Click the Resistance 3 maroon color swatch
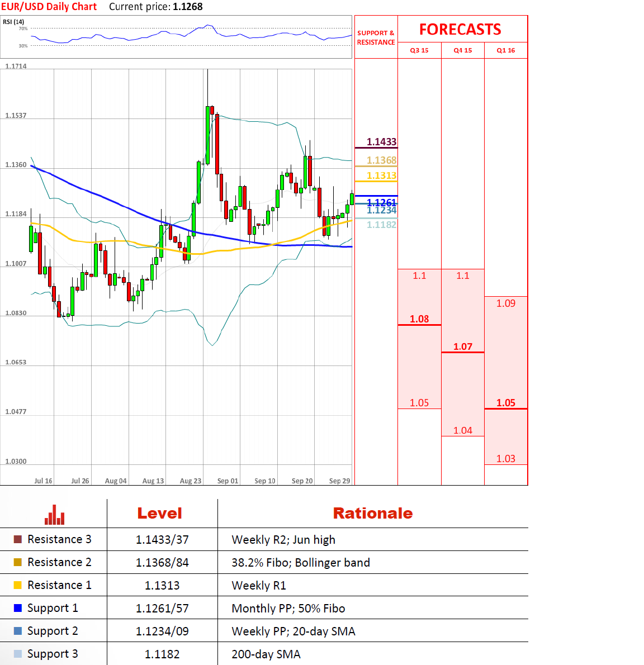This screenshot has height=665, width=644. coord(18,539)
